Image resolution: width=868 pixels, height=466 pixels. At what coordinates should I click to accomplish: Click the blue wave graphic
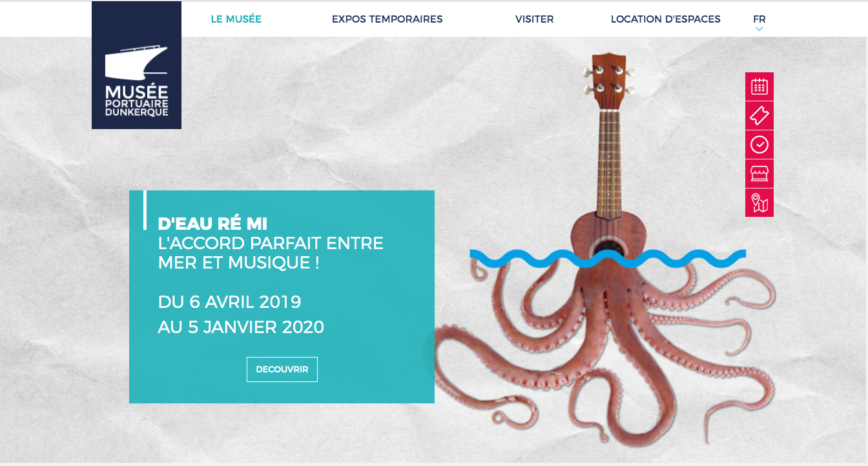pyautogui.click(x=608, y=258)
